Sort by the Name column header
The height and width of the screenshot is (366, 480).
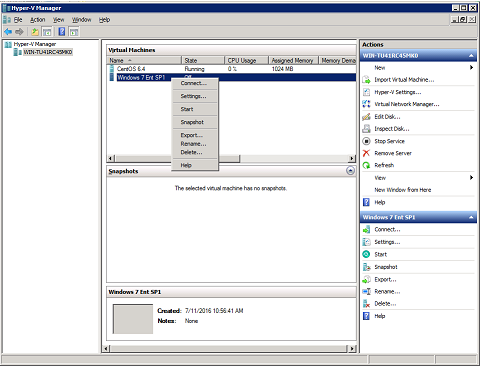click(144, 60)
